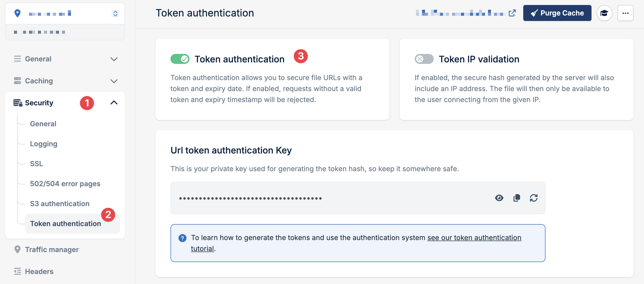Click the graduation cap tutorial icon
This screenshot has height=284, width=644.
point(604,13)
